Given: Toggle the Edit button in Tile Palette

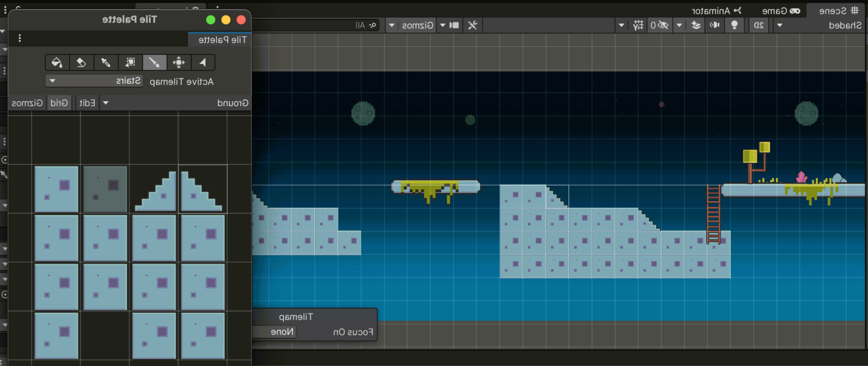Looking at the screenshot, I should [x=88, y=103].
